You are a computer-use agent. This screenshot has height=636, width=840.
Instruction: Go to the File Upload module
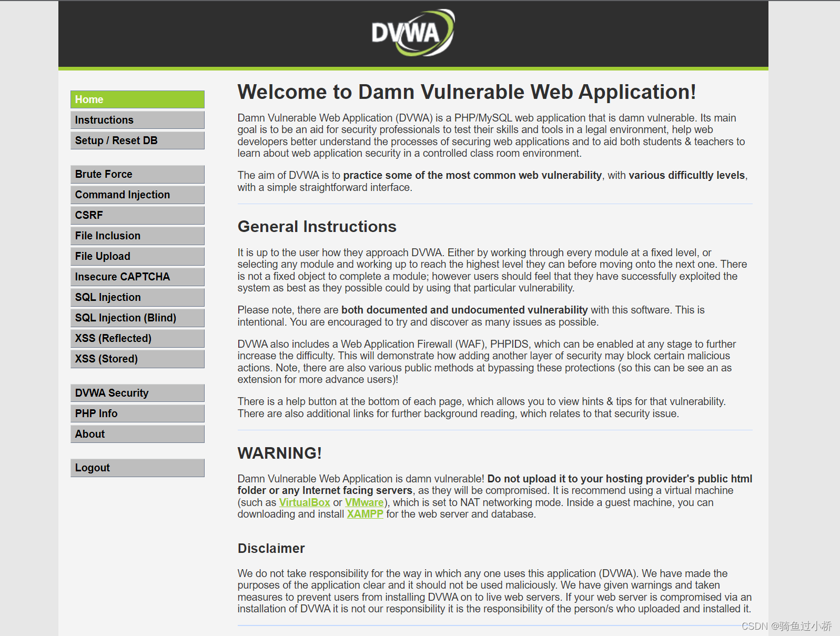point(137,256)
